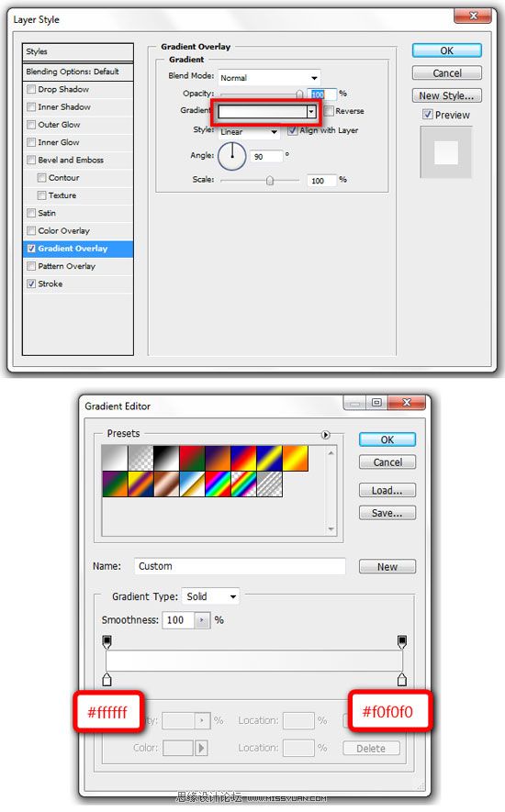Open the Gradient picker dropdown arrow
The width and height of the screenshot is (505, 812).
[x=311, y=111]
